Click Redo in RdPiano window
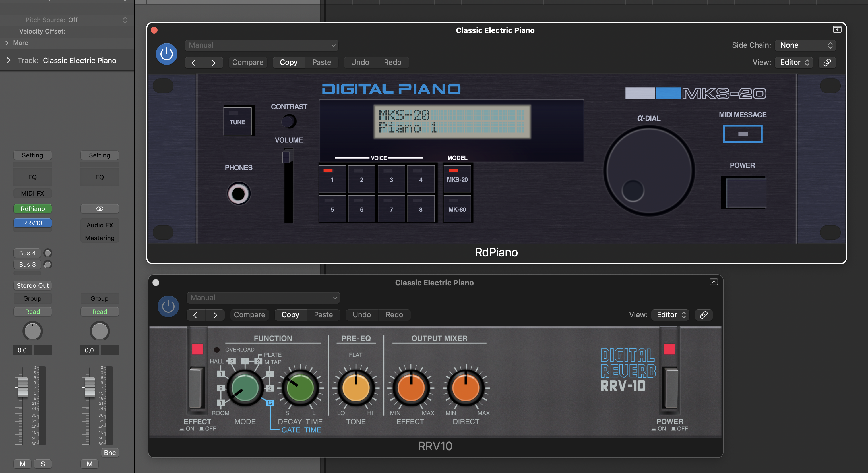This screenshot has width=868, height=473. [x=392, y=62]
